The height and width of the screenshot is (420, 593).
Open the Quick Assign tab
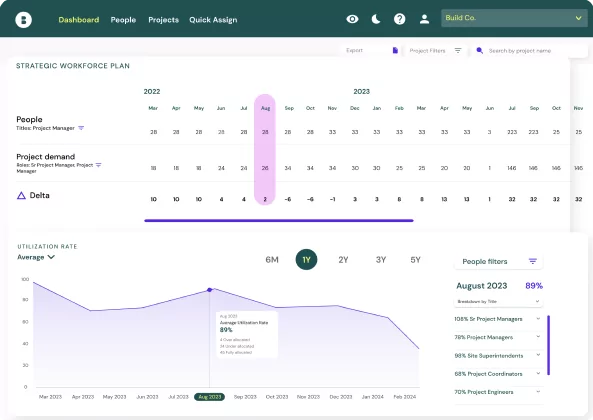pos(213,20)
